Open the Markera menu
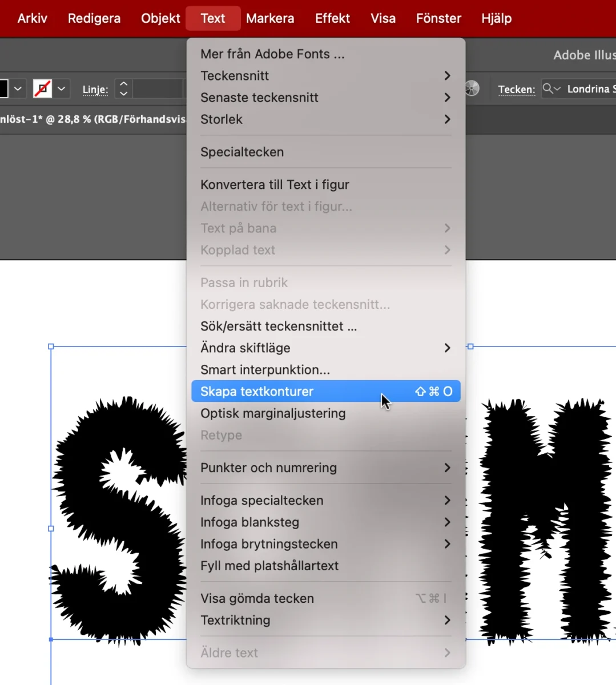 click(x=270, y=18)
